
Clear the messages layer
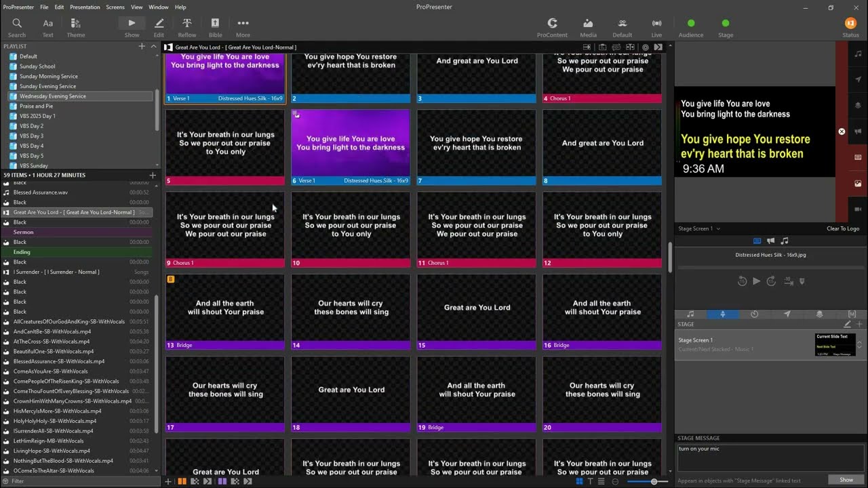[858, 80]
